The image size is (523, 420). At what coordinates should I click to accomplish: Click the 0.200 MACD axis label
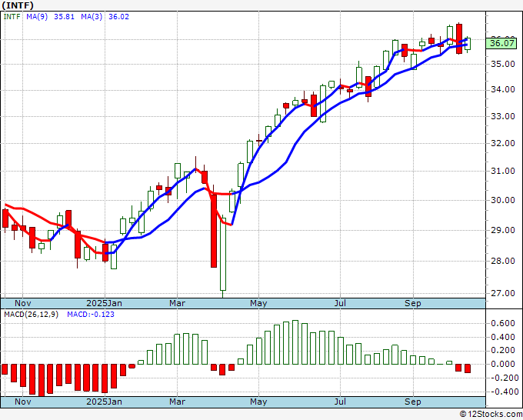coord(503,351)
